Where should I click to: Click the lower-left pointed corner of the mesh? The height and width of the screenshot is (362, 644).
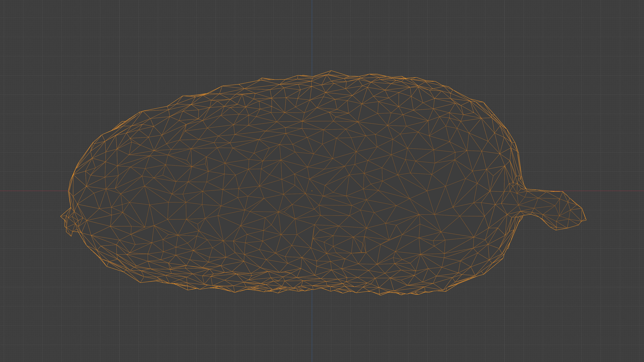(x=141, y=282)
